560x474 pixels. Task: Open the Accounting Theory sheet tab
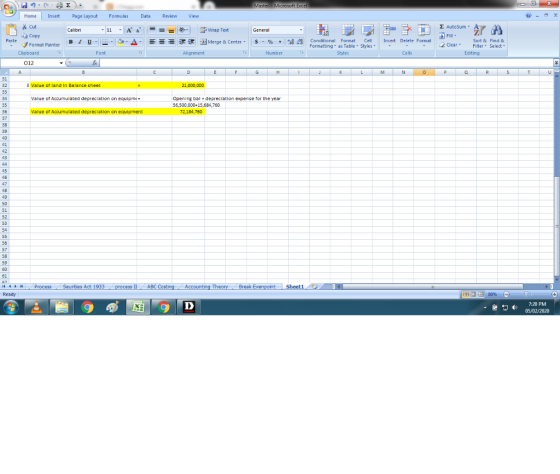click(206, 286)
